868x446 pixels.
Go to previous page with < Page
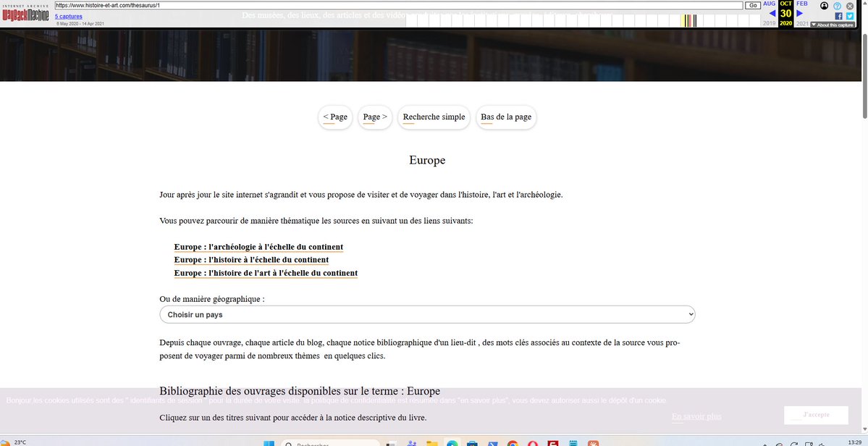335,117
